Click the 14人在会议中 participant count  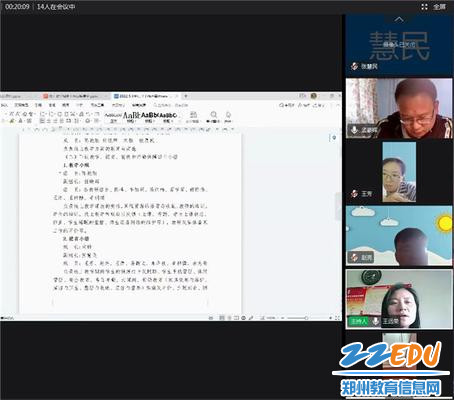tap(56, 7)
